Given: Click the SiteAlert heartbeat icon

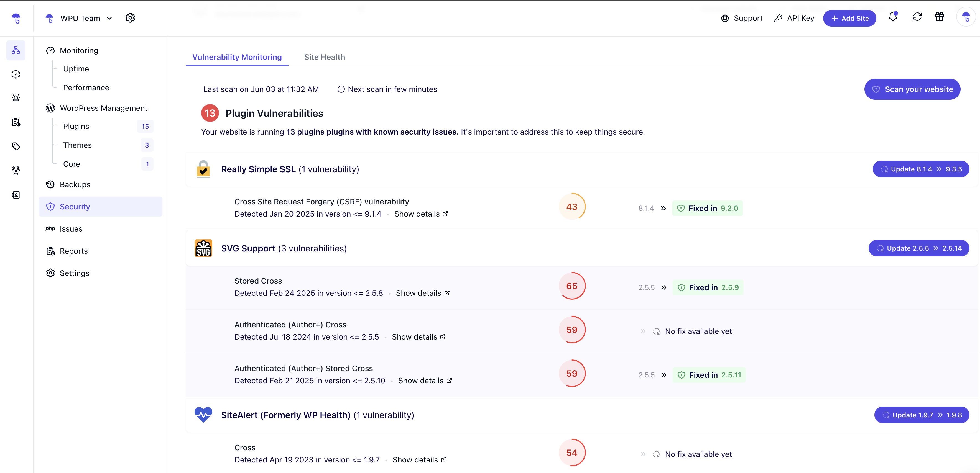Looking at the screenshot, I should [x=203, y=415].
